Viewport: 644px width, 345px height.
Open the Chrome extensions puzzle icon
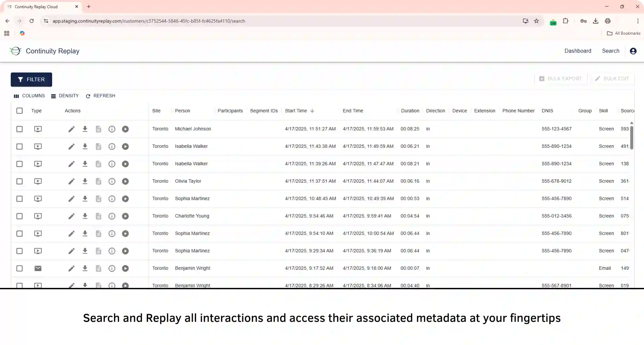566,21
